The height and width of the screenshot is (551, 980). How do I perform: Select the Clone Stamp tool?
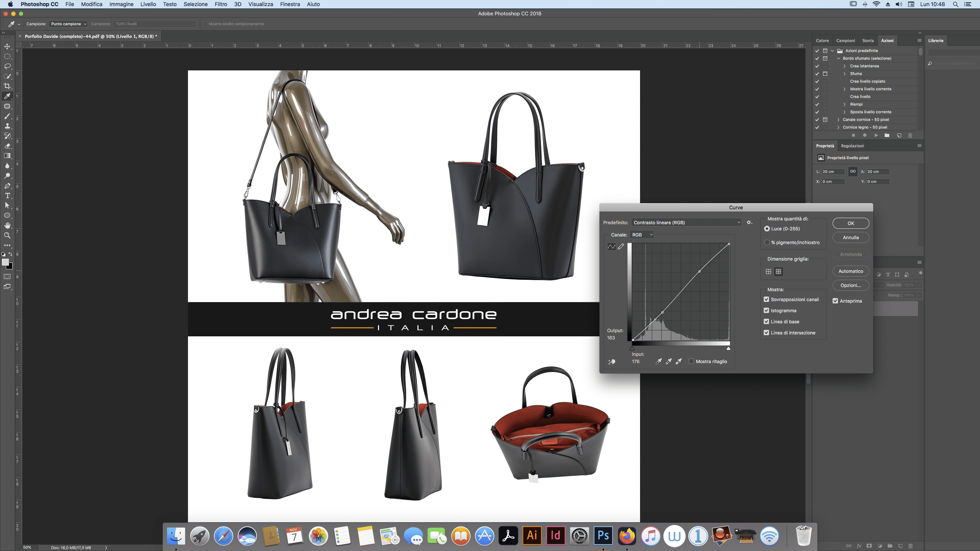pyautogui.click(x=7, y=126)
